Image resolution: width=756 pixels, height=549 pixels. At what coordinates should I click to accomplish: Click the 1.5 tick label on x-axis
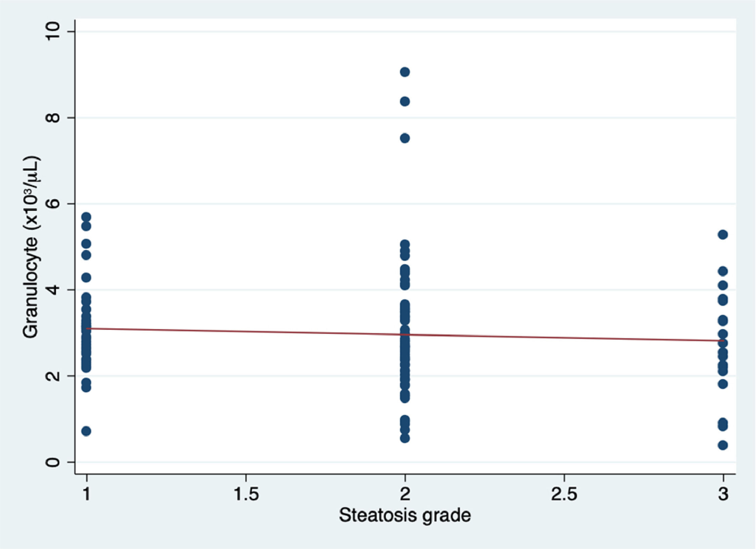click(246, 494)
